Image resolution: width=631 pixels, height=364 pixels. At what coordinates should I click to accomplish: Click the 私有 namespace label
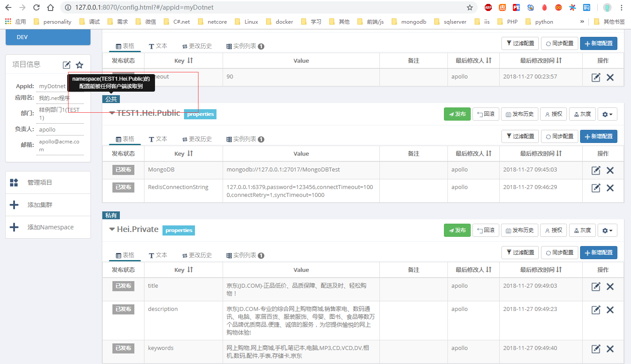[x=111, y=215]
